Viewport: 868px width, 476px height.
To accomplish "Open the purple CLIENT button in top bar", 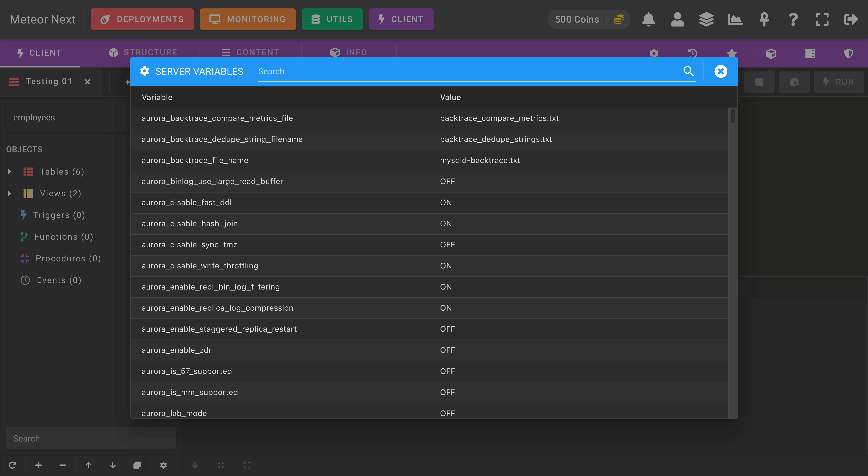I will [x=401, y=19].
